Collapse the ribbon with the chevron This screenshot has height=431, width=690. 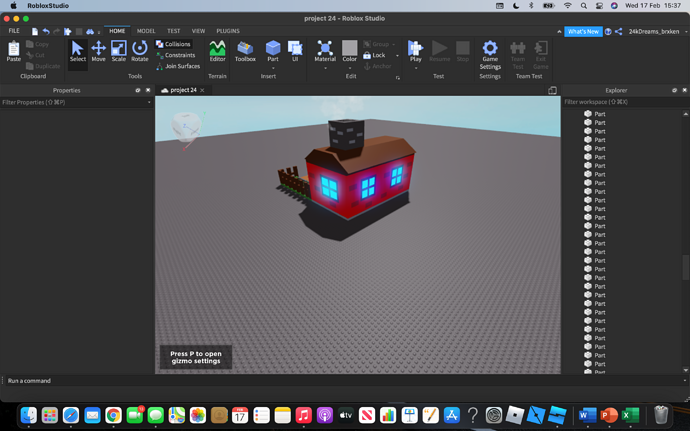(x=559, y=32)
